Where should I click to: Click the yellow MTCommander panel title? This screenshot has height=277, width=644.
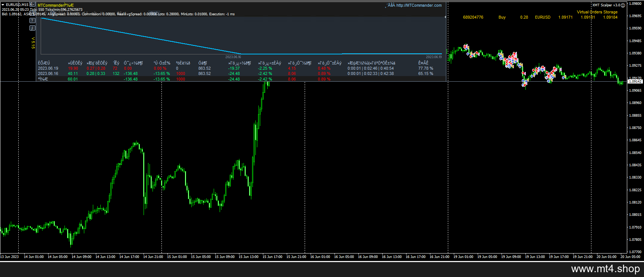point(56,5)
